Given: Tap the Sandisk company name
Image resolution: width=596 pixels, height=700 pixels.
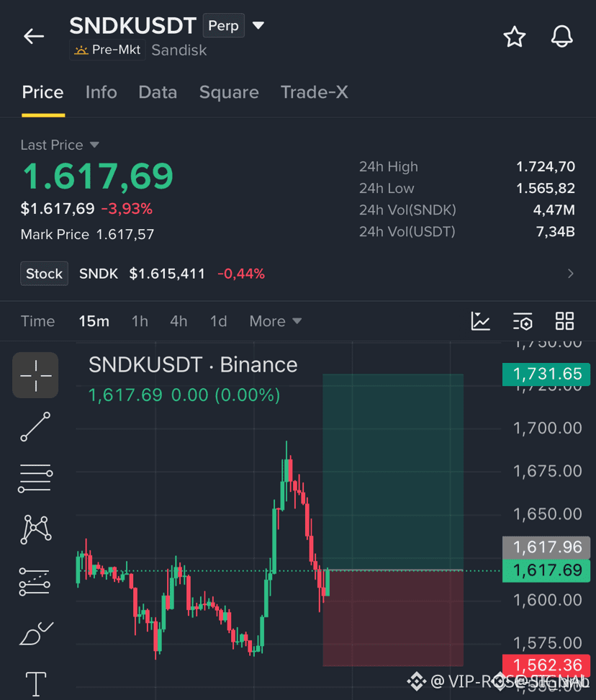Looking at the screenshot, I should (179, 50).
